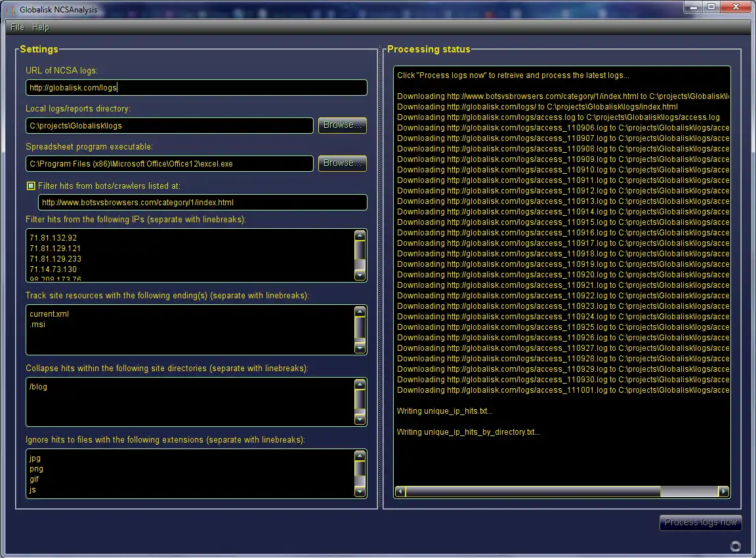The height and width of the screenshot is (558, 756).
Task: Click the Globalisk NCSAnalysis title bar icon
Action: [10, 10]
